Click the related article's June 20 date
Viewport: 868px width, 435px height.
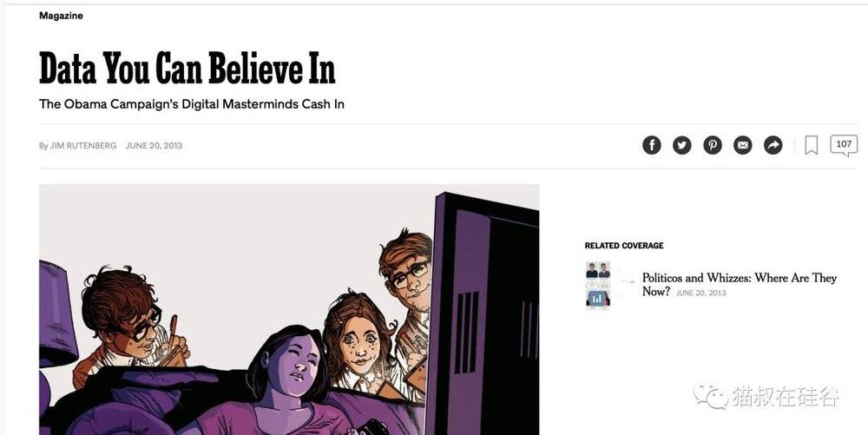[700, 293]
